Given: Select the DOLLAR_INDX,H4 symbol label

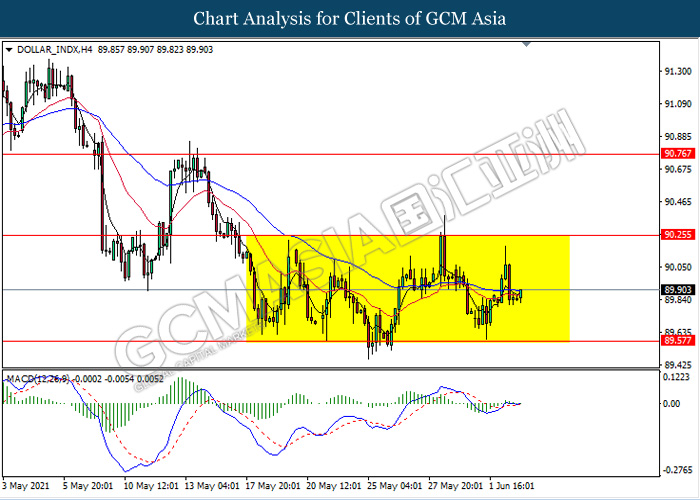Looking at the screenshot, I should [54, 50].
